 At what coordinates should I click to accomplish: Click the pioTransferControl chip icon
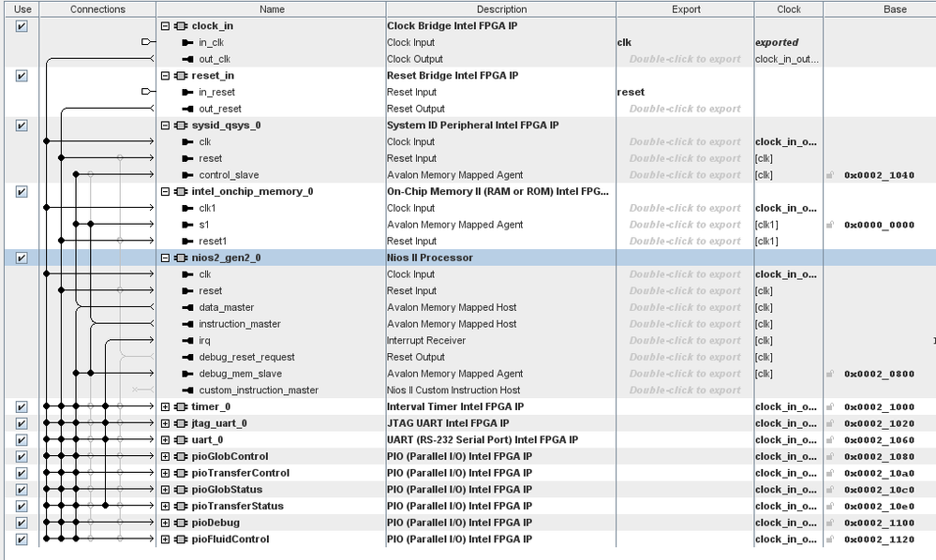pos(181,473)
